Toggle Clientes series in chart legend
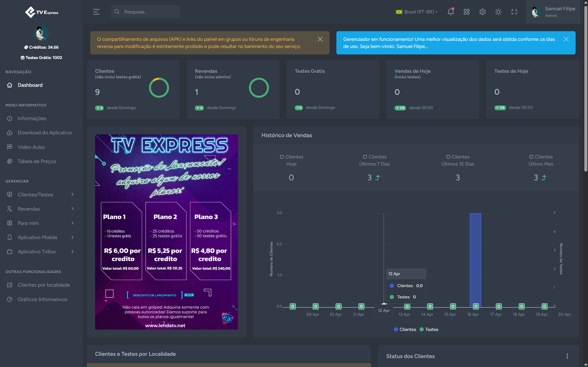 click(x=405, y=330)
